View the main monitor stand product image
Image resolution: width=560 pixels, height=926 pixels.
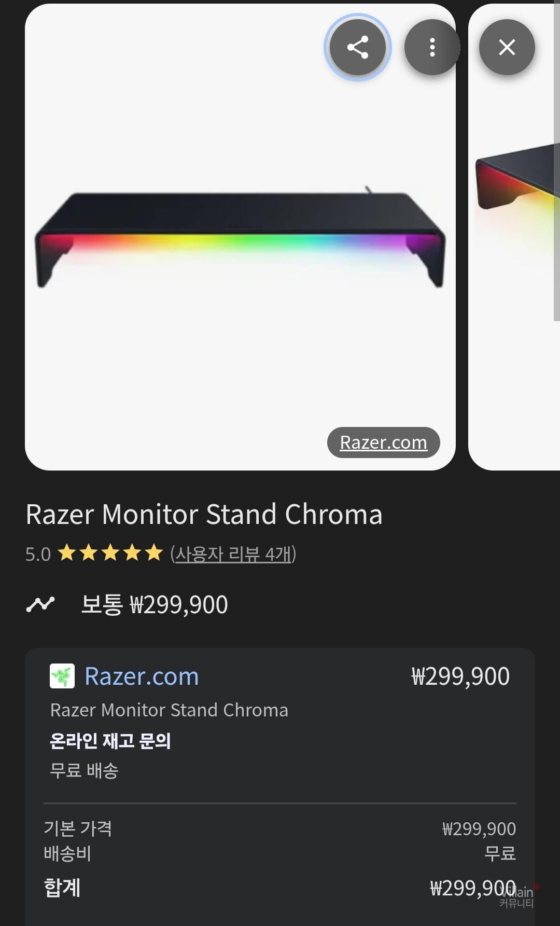[x=240, y=237]
